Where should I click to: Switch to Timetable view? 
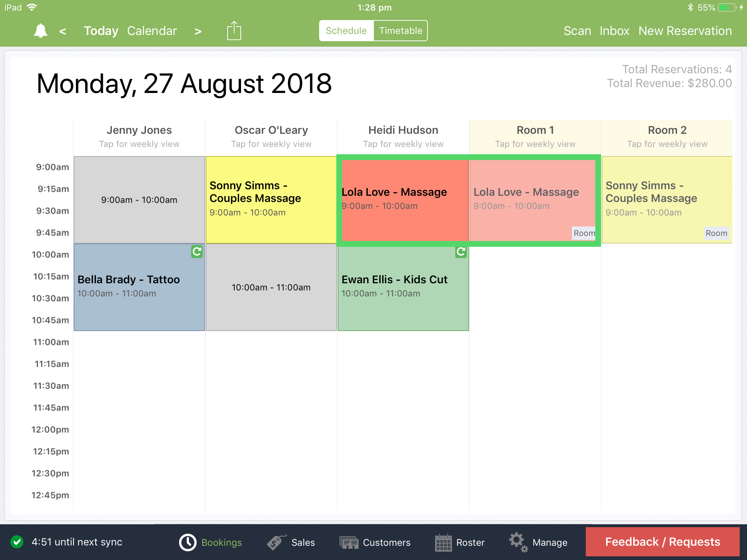pyautogui.click(x=400, y=31)
